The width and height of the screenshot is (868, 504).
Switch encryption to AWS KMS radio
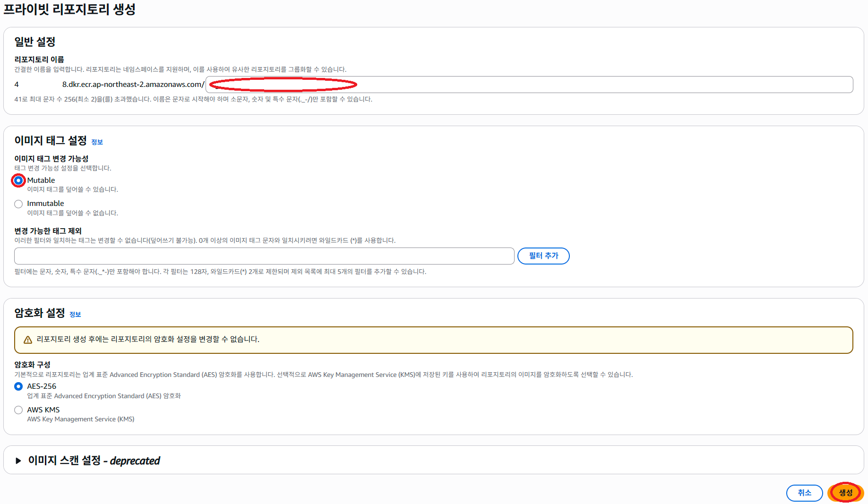click(x=18, y=410)
